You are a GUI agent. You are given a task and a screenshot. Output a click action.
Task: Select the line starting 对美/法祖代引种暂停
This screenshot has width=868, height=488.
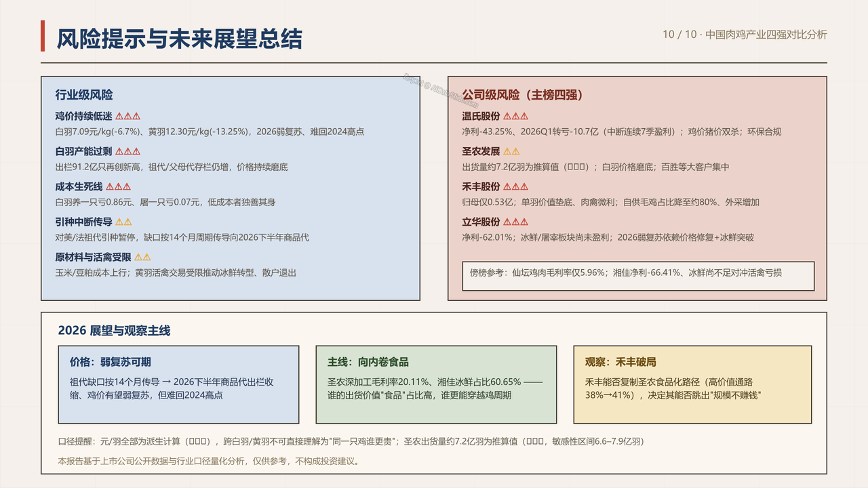tap(182, 237)
